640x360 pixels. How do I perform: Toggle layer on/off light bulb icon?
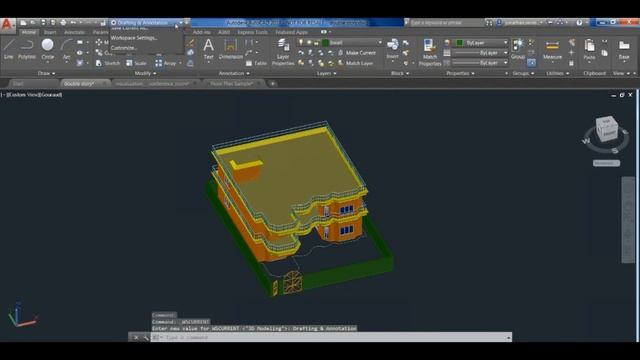click(x=301, y=42)
